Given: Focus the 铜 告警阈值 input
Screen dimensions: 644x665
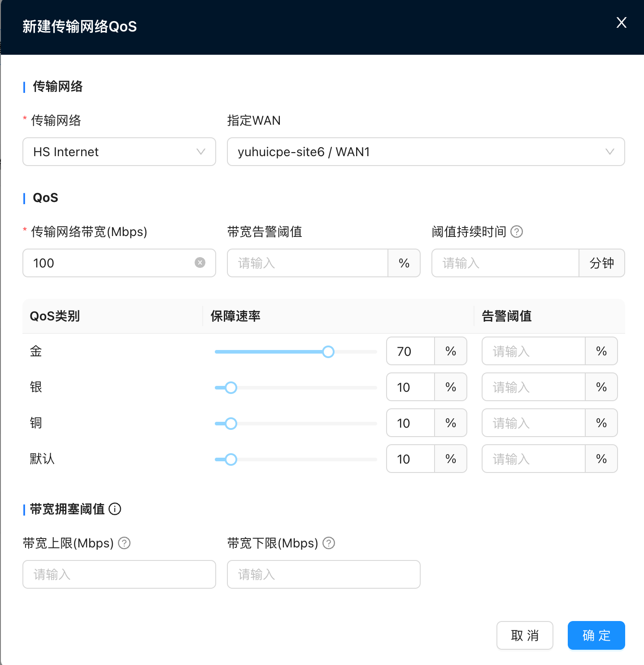Looking at the screenshot, I should [534, 423].
